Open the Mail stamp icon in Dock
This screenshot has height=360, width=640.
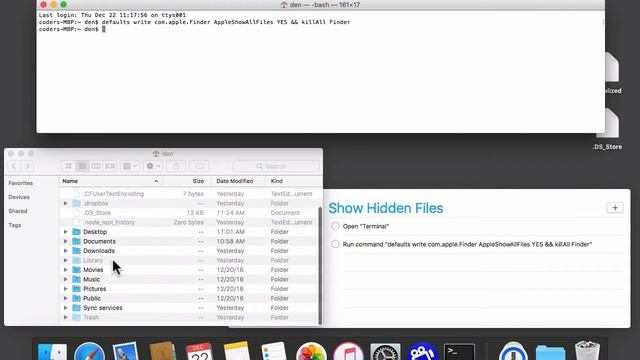click(125, 351)
